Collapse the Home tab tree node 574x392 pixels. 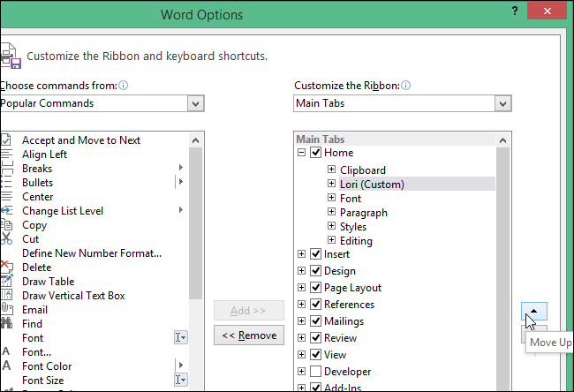point(302,153)
